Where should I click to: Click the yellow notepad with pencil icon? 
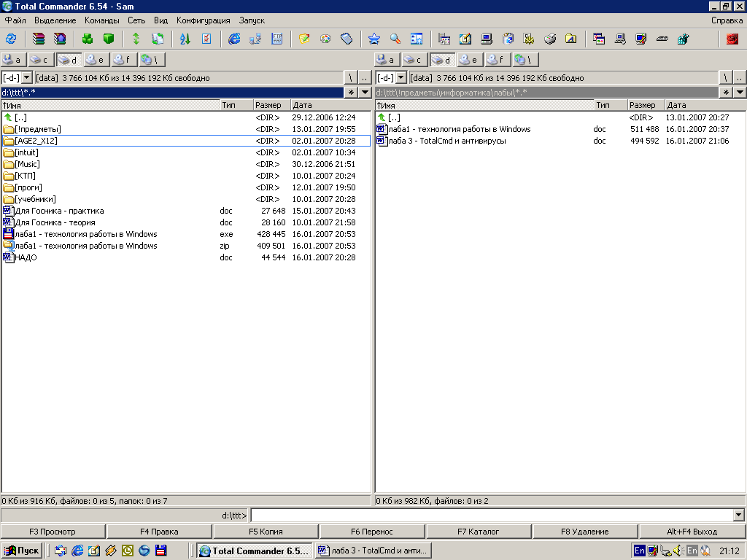click(x=304, y=39)
